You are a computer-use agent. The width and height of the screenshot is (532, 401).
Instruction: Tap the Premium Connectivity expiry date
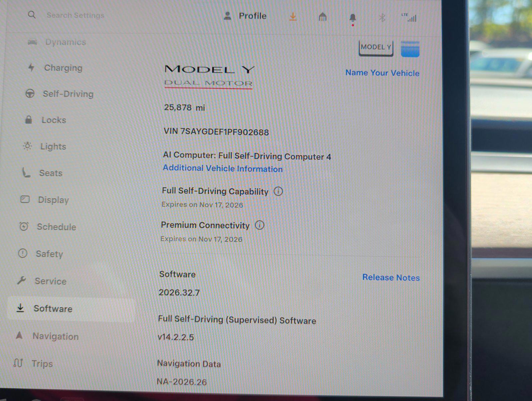click(201, 239)
